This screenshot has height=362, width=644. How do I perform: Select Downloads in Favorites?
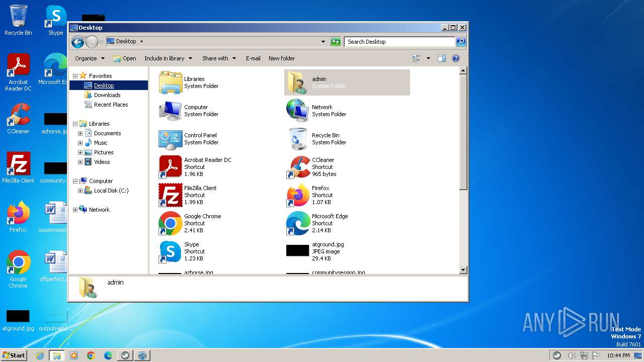107,95
